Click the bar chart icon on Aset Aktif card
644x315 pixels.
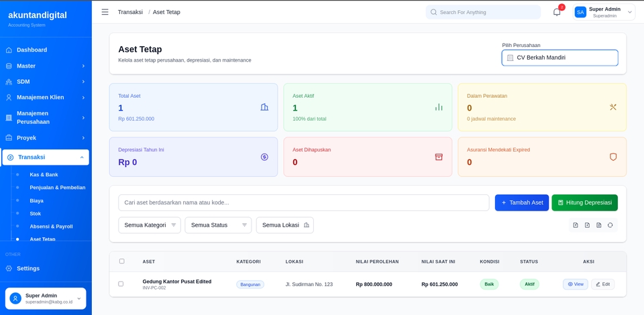(439, 107)
